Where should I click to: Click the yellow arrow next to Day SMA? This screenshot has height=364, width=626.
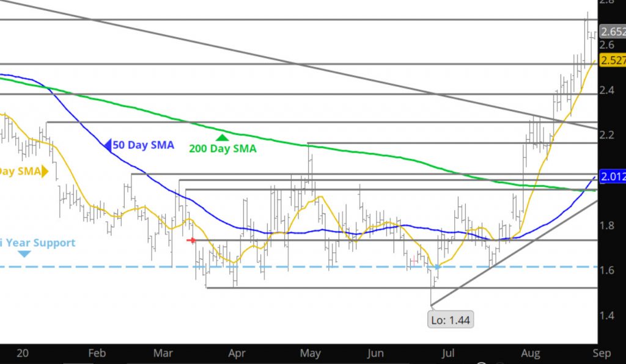point(44,172)
